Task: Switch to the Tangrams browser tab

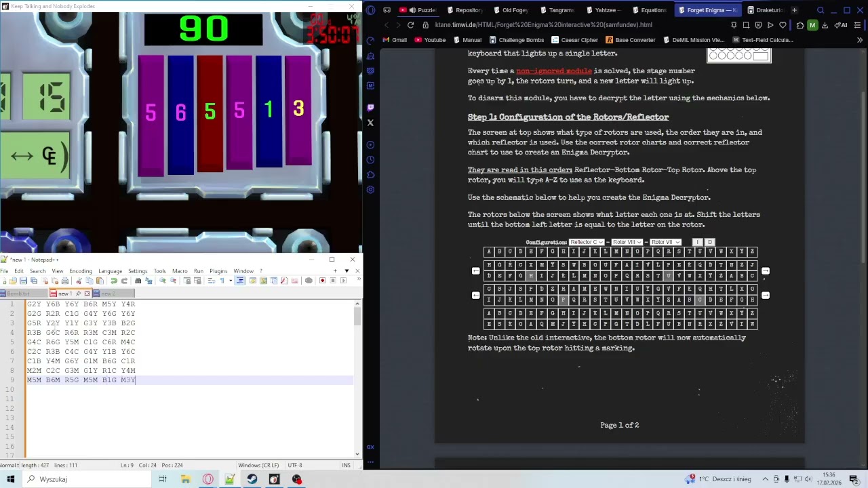Action: click(x=557, y=10)
